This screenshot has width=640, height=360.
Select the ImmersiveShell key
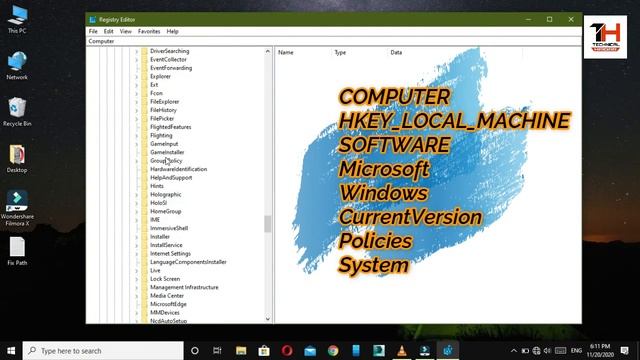pos(169,229)
